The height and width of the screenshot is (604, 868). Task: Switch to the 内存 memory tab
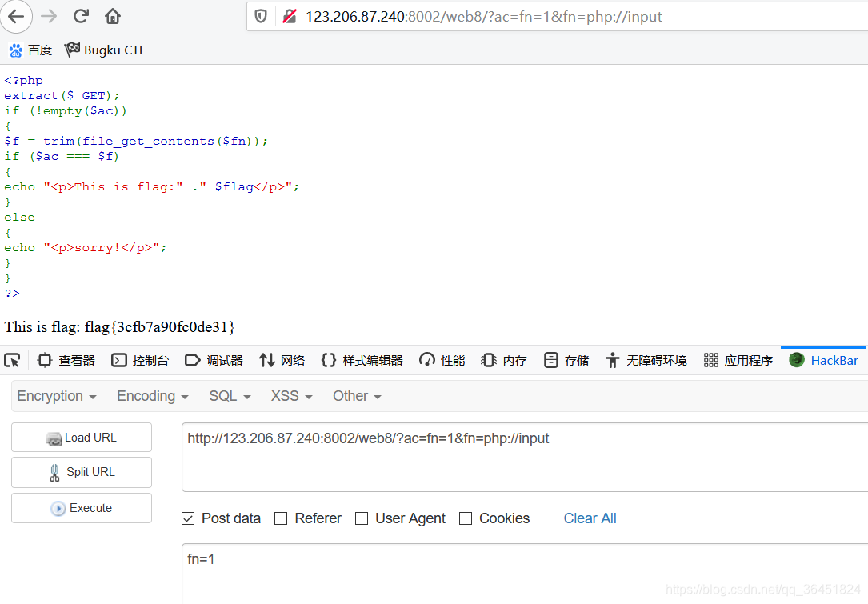(x=504, y=361)
